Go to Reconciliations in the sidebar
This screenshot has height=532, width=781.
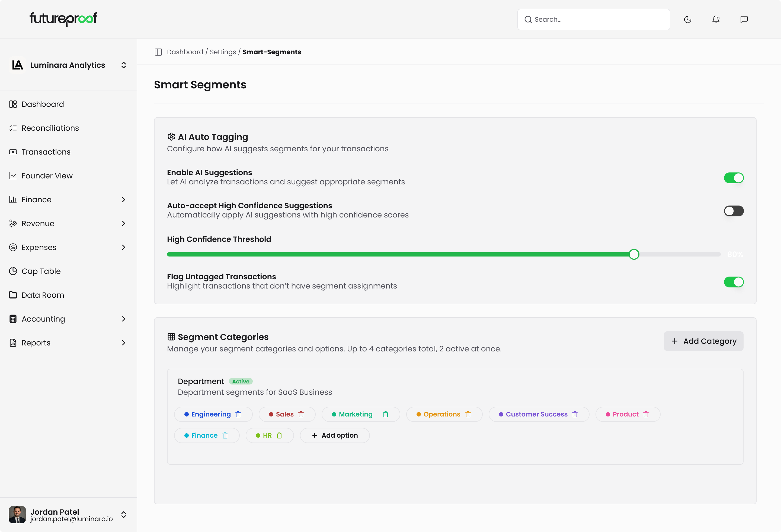pos(50,128)
